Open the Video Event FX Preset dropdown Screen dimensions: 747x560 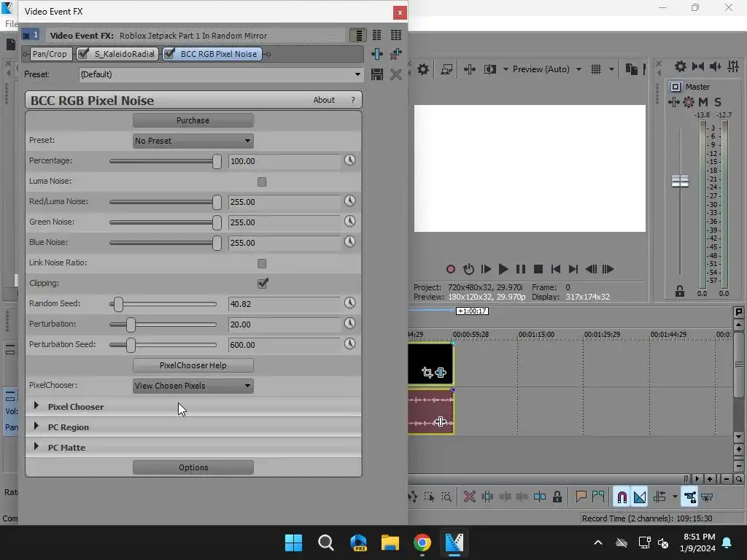[x=357, y=74]
